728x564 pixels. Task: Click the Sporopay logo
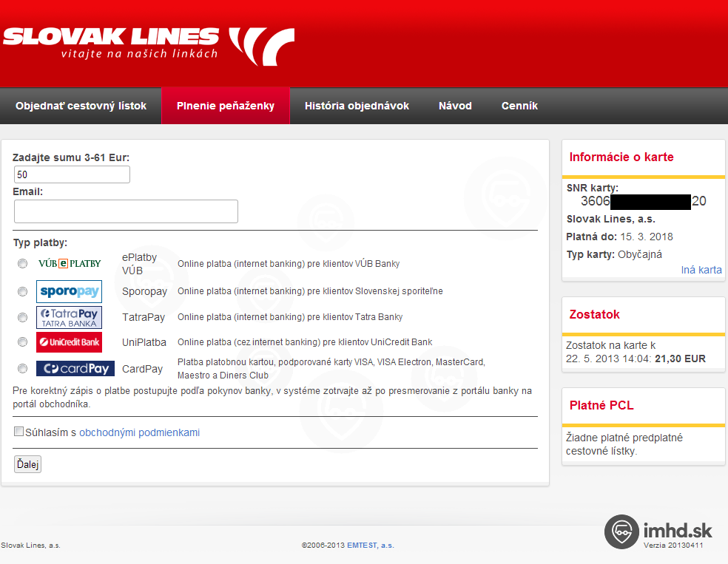(x=69, y=291)
